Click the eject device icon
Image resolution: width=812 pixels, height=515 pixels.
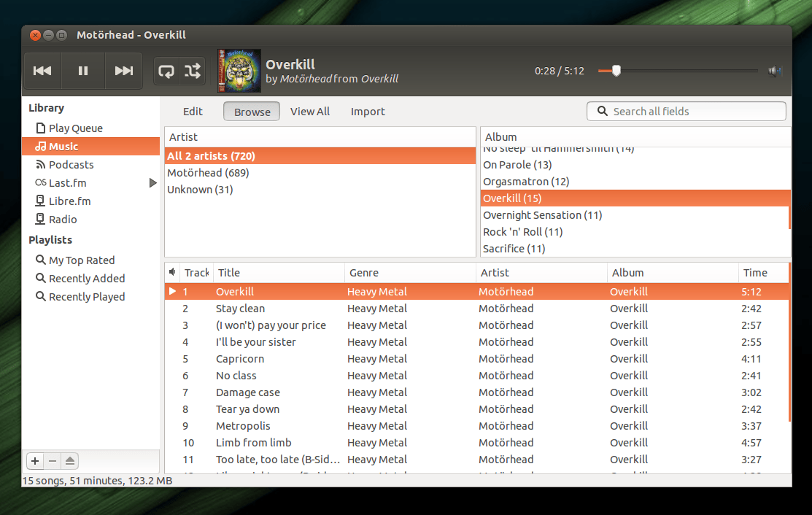(70, 461)
